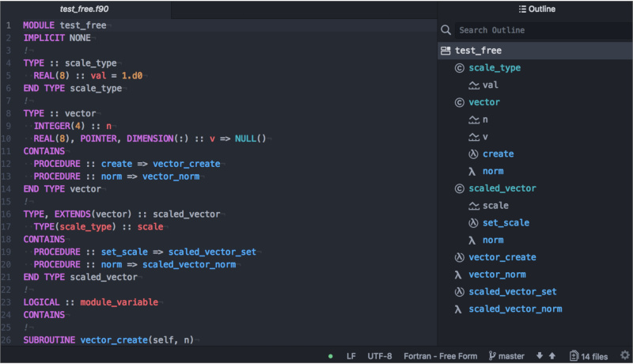633x364 pixels.
Task: Click the lambda icon beside scaled_vector_norm in the outline
Action: tap(458, 309)
